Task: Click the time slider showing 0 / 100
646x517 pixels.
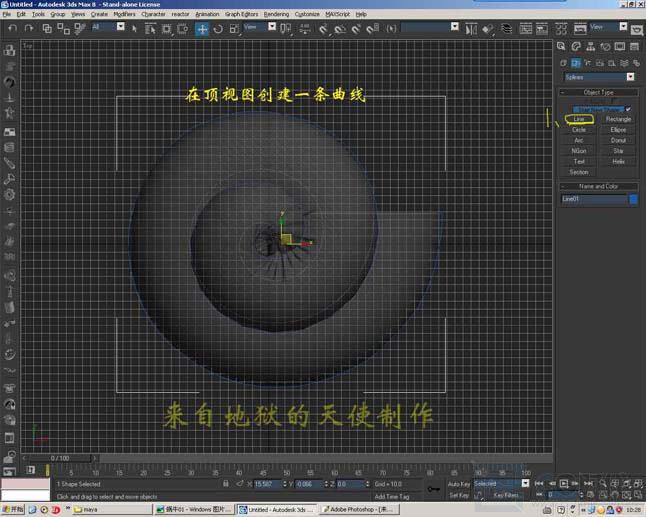Action: [x=60, y=458]
